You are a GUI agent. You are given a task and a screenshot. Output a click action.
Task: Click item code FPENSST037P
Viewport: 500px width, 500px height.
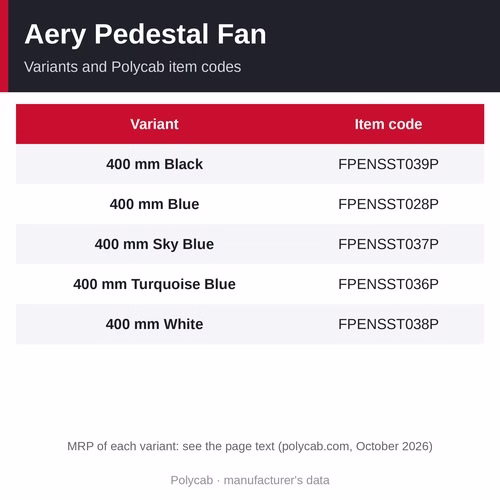[x=388, y=244]
